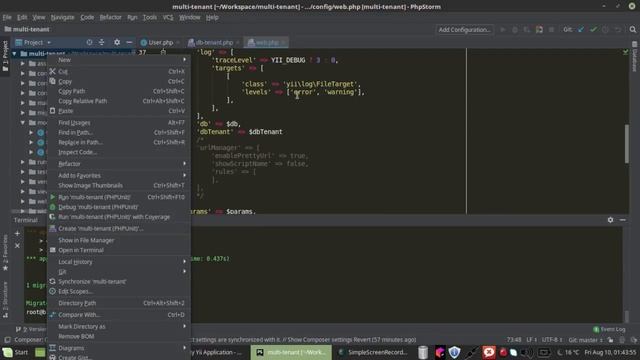Click the Git revert arrow icon
Screen dimensions: 640x360
[618, 29]
